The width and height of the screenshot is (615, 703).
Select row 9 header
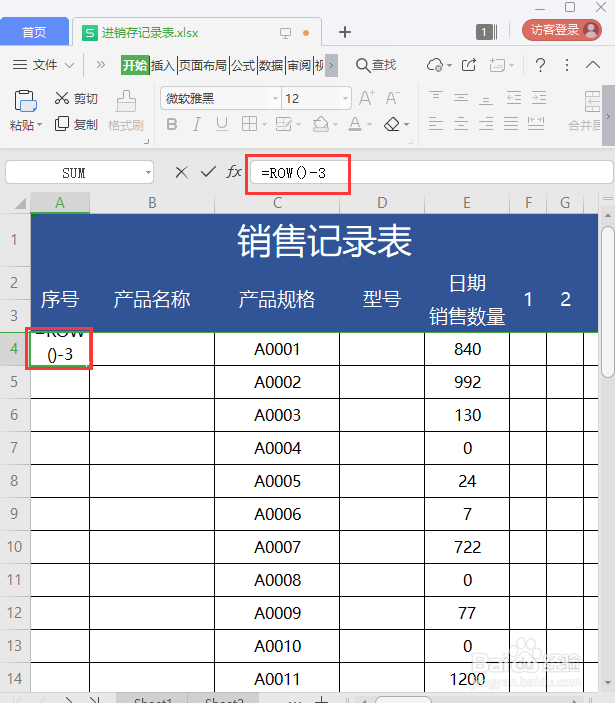coord(14,514)
